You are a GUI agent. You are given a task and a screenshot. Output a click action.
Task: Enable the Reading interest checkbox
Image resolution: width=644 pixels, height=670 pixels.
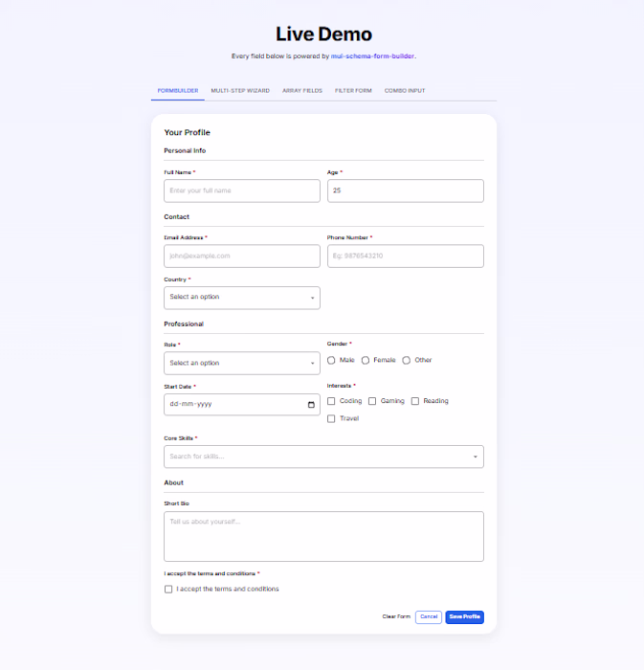point(414,401)
